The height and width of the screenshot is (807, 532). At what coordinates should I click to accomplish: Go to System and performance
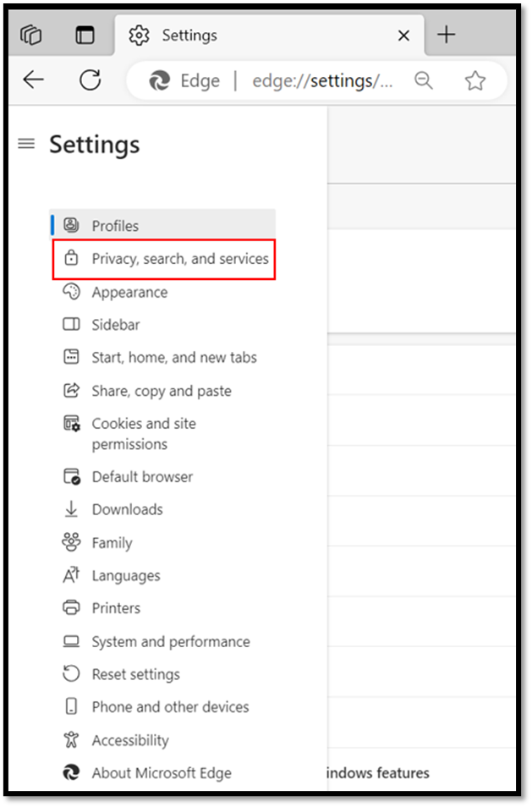[171, 642]
